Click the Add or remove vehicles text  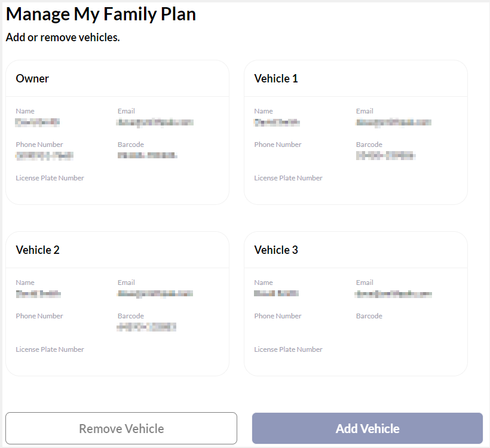click(x=62, y=37)
